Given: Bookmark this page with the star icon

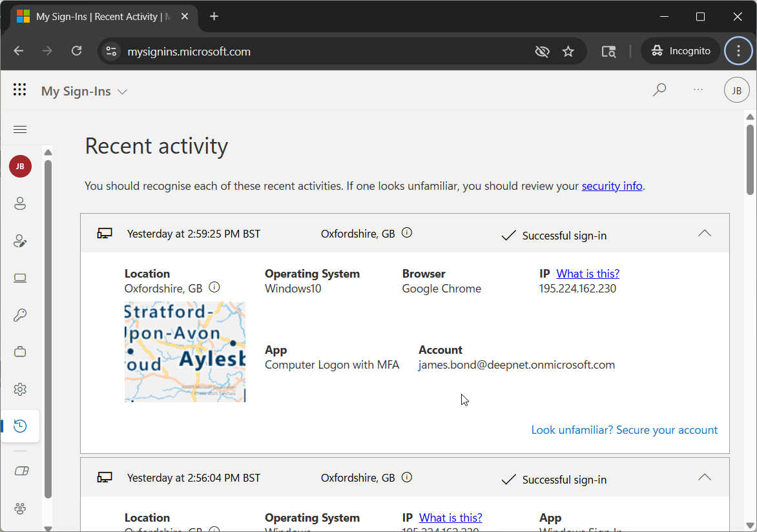Looking at the screenshot, I should coord(568,52).
